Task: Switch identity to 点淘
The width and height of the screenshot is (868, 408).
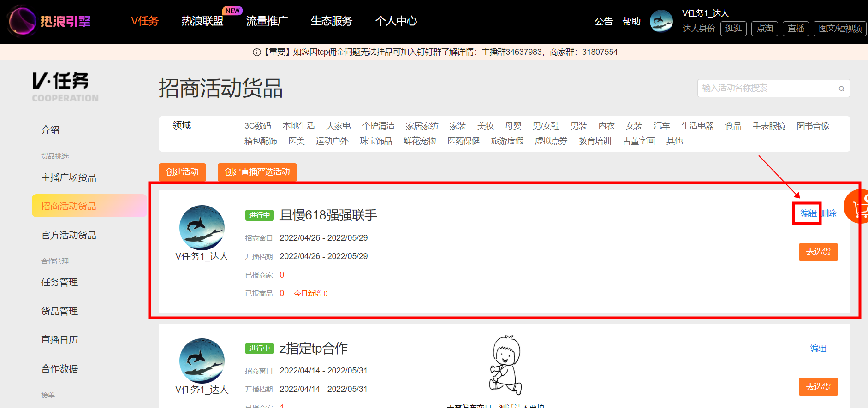Action: click(765, 29)
